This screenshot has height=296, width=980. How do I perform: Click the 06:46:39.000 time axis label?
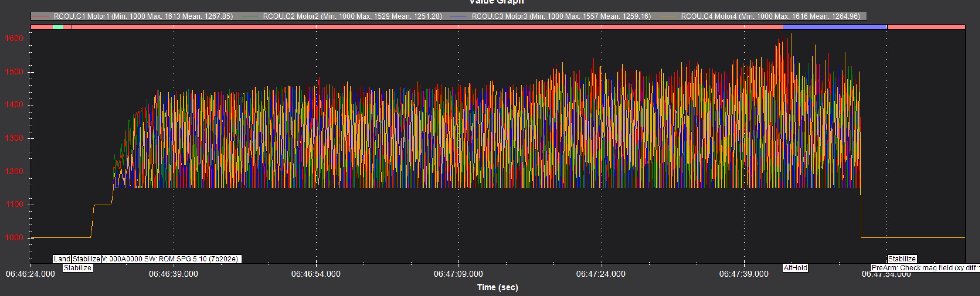tap(174, 274)
